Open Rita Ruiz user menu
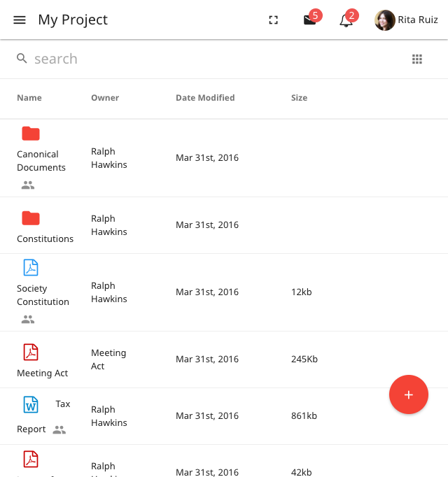Viewport: 448px width, 477px height. [406, 20]
